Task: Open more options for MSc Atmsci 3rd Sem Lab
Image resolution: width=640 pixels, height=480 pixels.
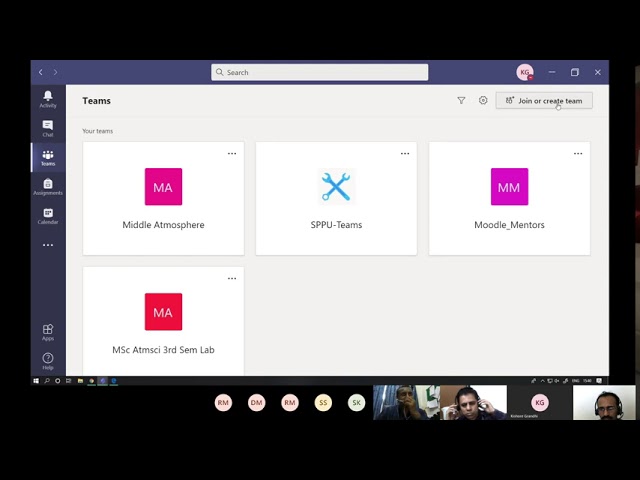Action: tap(232, 278)
